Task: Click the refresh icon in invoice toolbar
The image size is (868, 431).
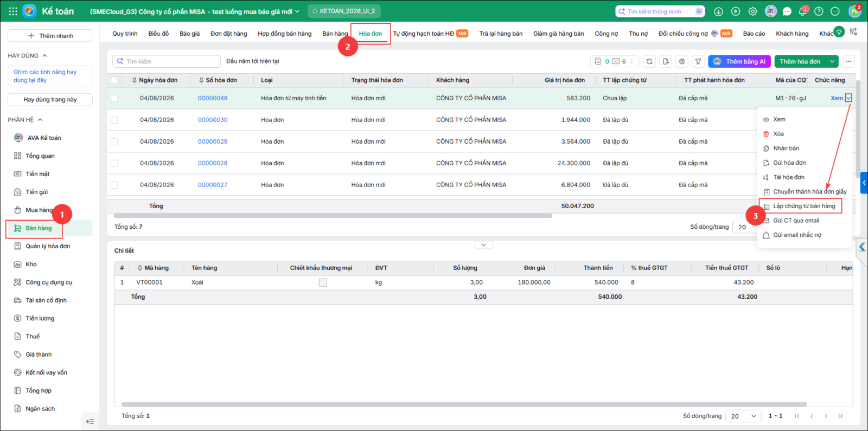Action: (x=649, y=61)
